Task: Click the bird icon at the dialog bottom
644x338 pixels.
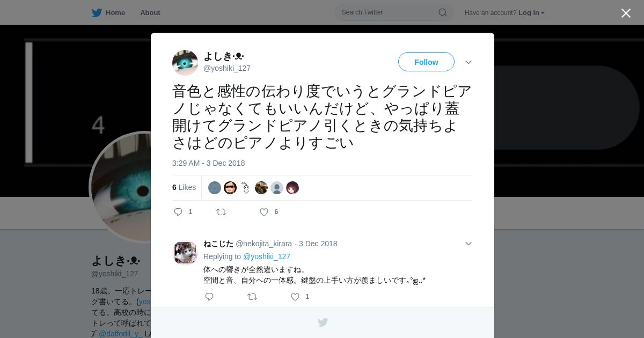Action: pos(323,322)
